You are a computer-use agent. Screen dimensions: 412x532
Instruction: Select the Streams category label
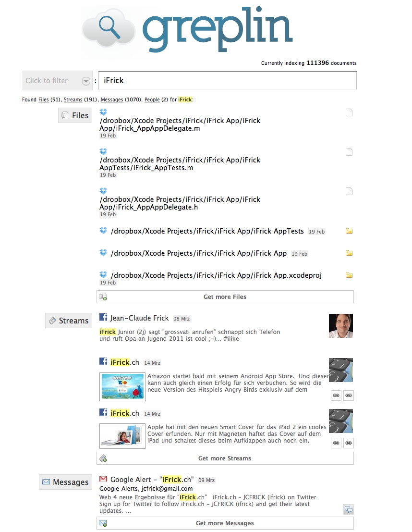[68, 321]
